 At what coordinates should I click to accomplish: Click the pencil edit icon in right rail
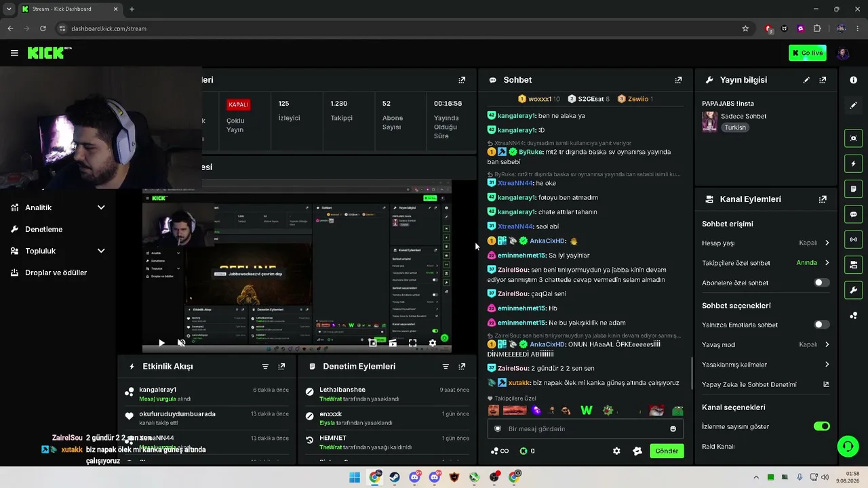point(853,106)
